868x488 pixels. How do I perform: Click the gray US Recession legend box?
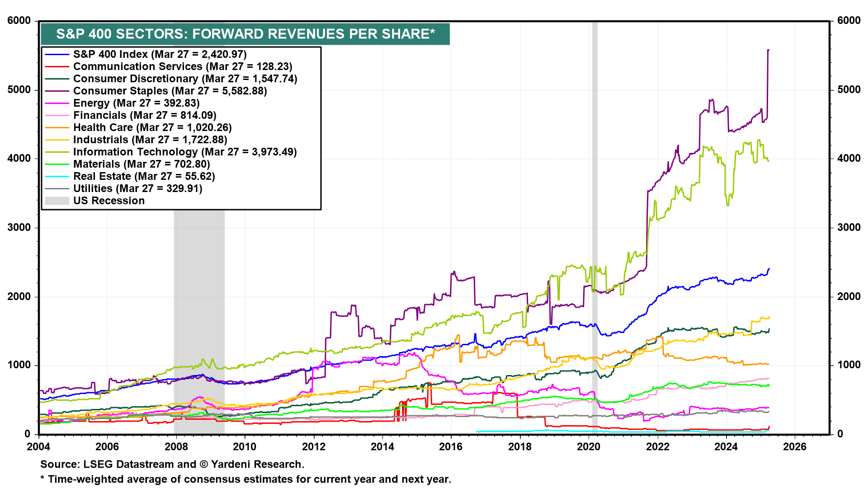click(57, 201)
